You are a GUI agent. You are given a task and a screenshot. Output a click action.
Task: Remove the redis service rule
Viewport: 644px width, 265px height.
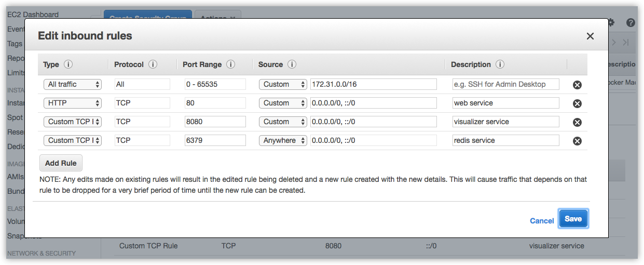coord(577,141)
